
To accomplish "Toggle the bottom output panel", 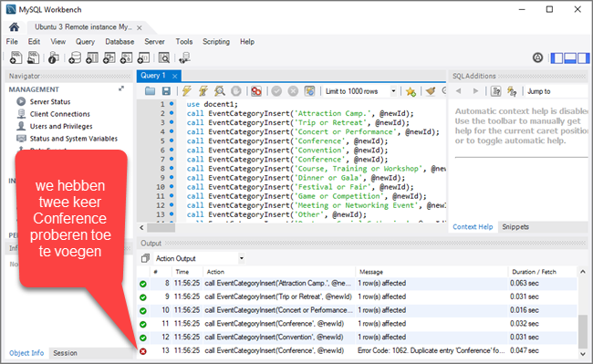I will (570, 57).
